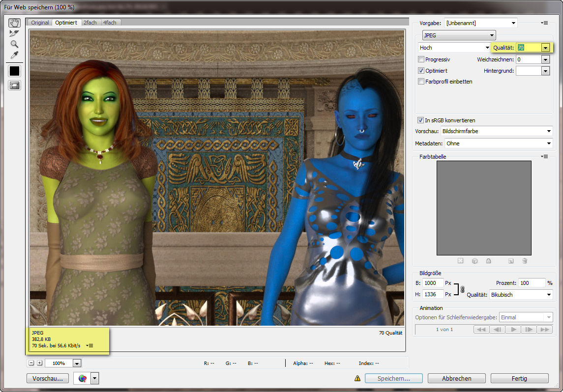
Task: Click the new color icon
Action: pyautogui.click(x=511, y=261)
